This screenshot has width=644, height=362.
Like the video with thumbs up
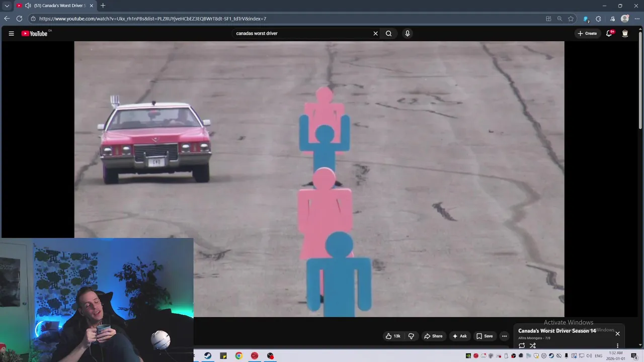point(393,336)
